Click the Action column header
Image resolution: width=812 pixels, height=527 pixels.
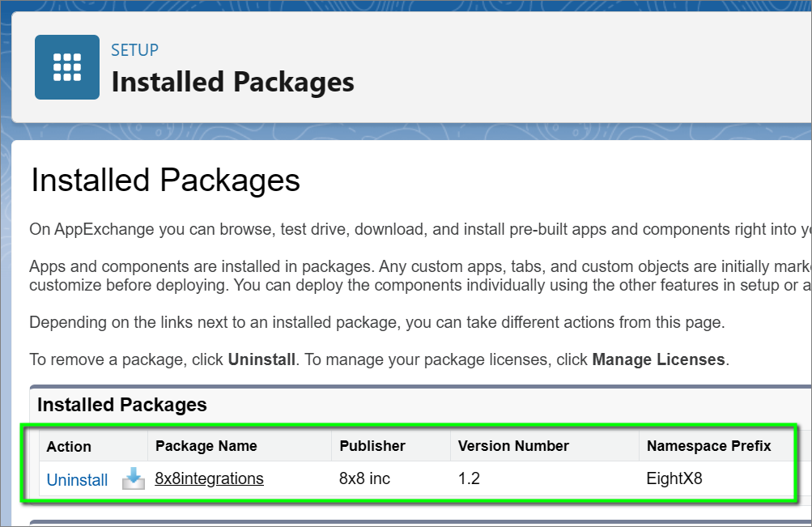(x=69, y=447)
